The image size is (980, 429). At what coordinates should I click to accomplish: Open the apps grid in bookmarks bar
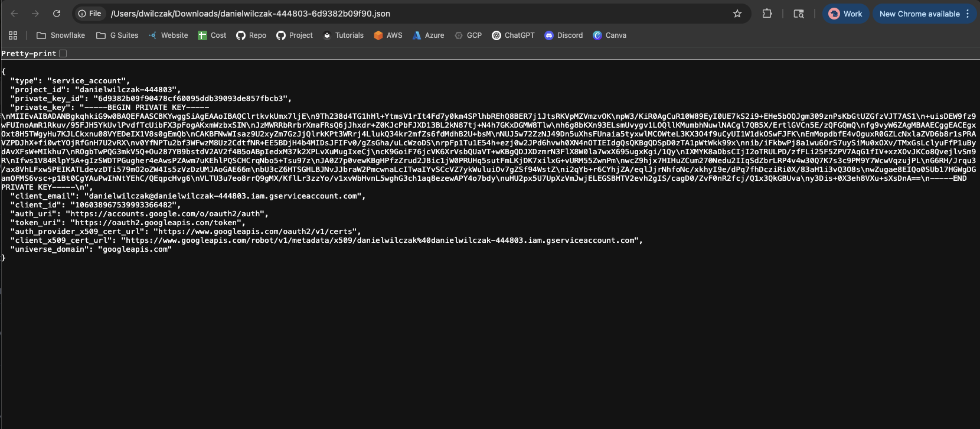coord(13,35)
